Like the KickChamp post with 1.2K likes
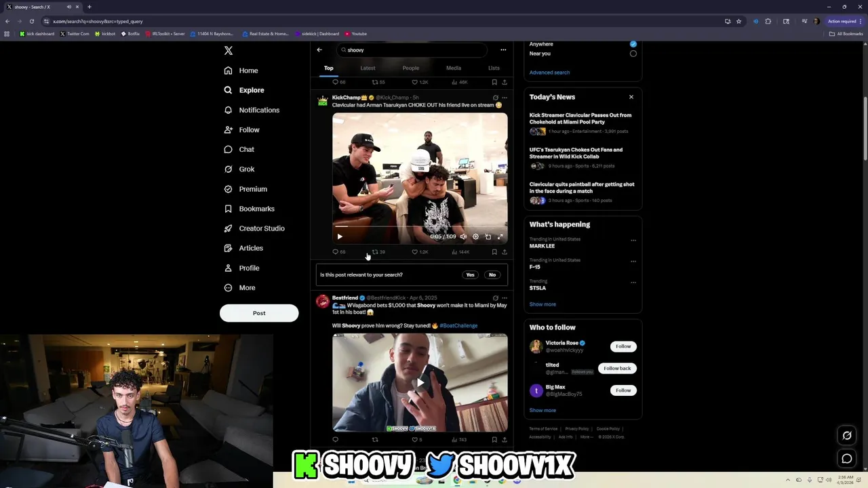 click(x=420, y=252)
